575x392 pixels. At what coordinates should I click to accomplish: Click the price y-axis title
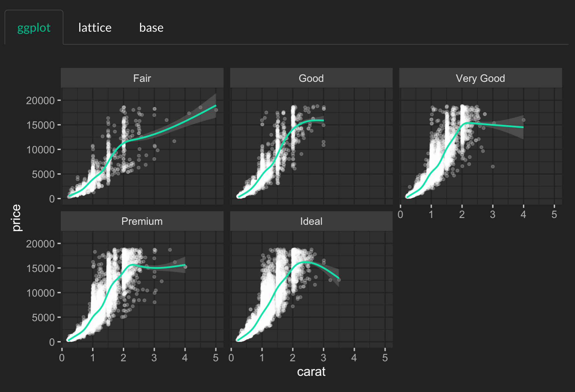click(x=16, y=218)
